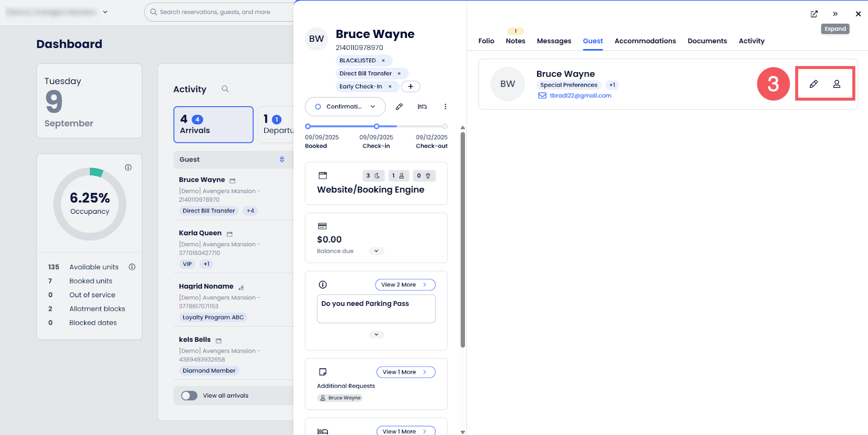Viewport: 868px width, 435px height.
Task: Click the occupancy info icon
Action: [x=128, y=168]
